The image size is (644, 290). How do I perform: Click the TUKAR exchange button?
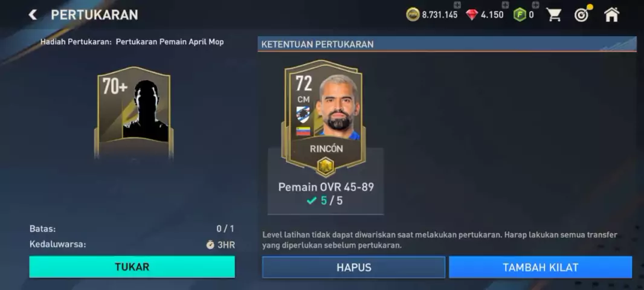(x=132, y=266)
